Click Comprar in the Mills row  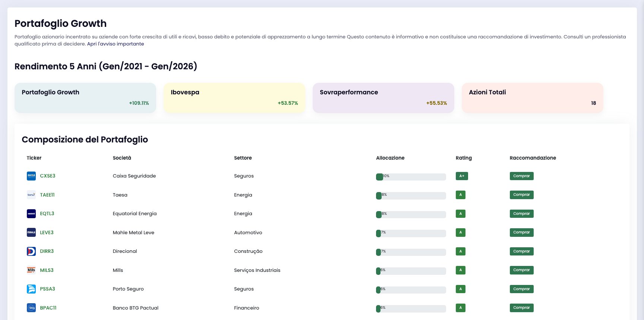point(521,270)
